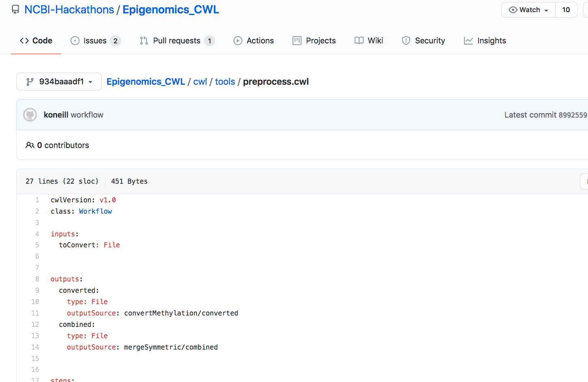Open the Epigenomics_CWL repository title link

pos(171,10)
